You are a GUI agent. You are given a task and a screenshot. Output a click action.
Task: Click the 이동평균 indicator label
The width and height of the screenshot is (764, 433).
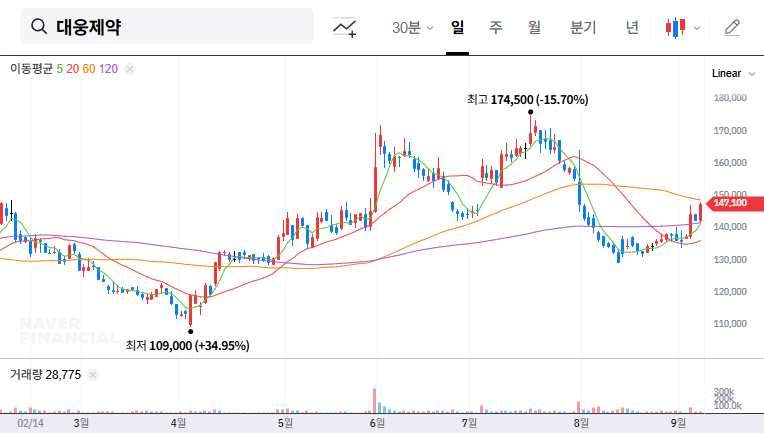[x=32, y=69]
